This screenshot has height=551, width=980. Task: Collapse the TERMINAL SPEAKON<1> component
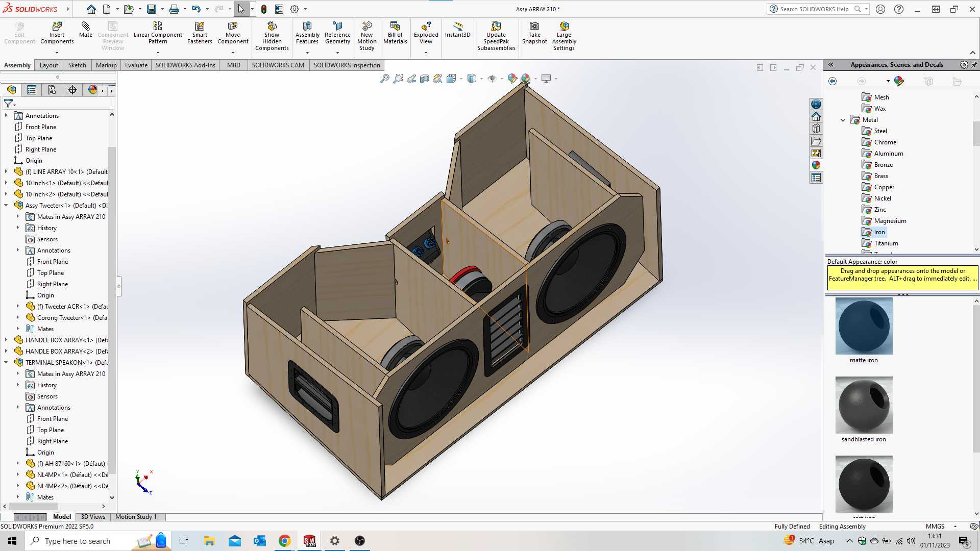[6, 363]
